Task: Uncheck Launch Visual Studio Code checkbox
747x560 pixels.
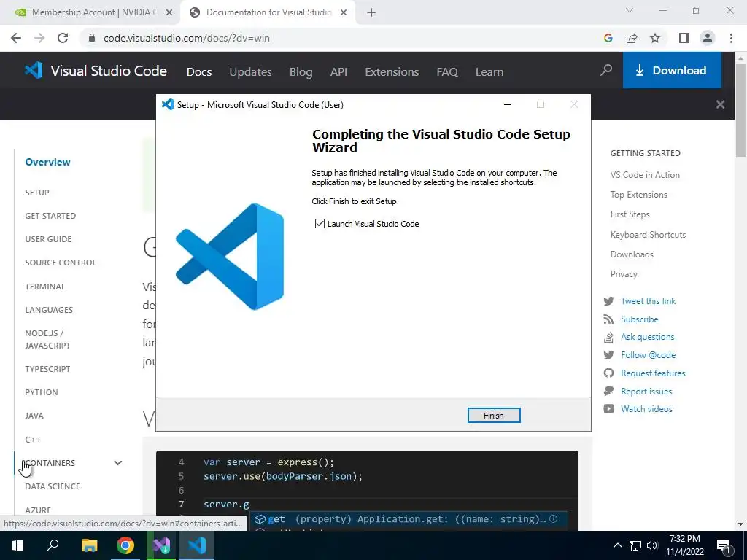Action: click(320, 223)
